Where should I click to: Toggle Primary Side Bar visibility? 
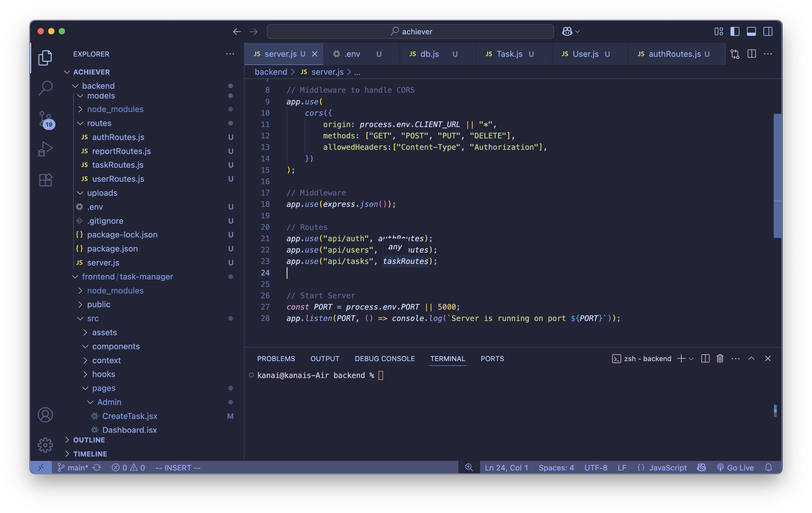point(735,31)
